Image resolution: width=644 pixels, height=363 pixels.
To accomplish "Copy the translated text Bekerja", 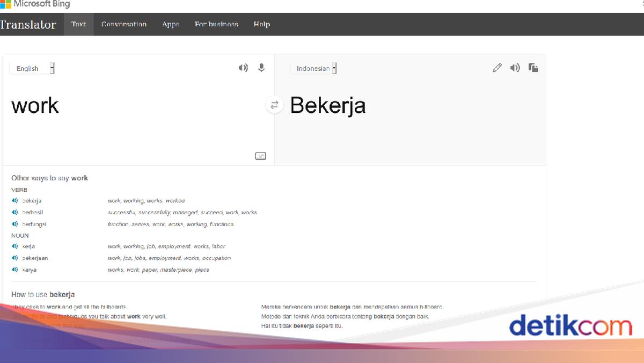I will (x=533, y=68).
